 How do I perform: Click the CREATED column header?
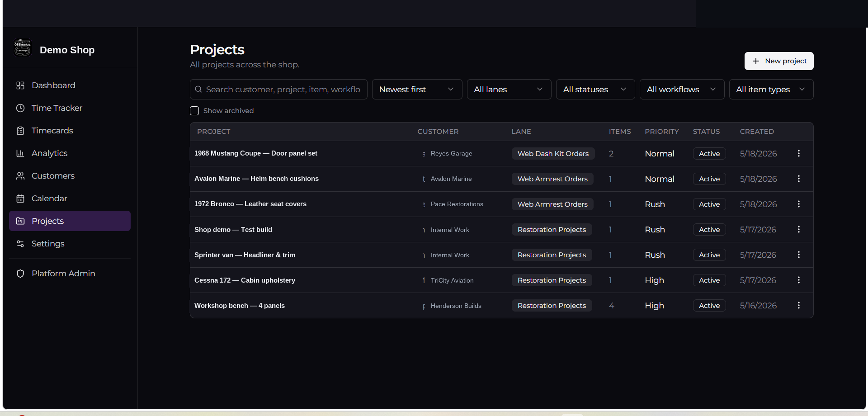pos(757,132)
